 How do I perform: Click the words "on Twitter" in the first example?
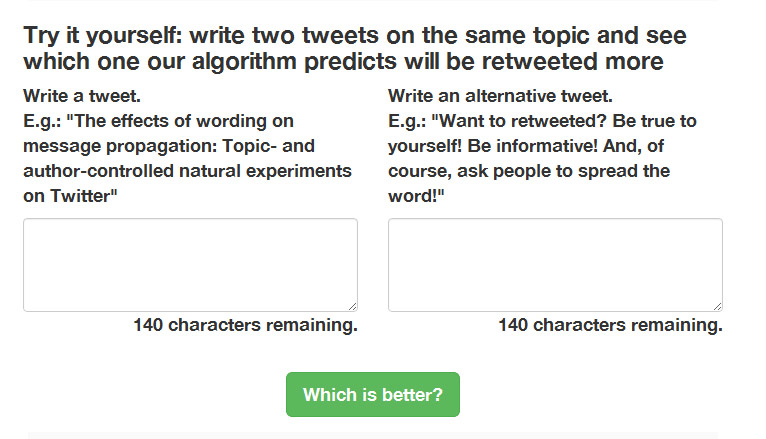65,196
